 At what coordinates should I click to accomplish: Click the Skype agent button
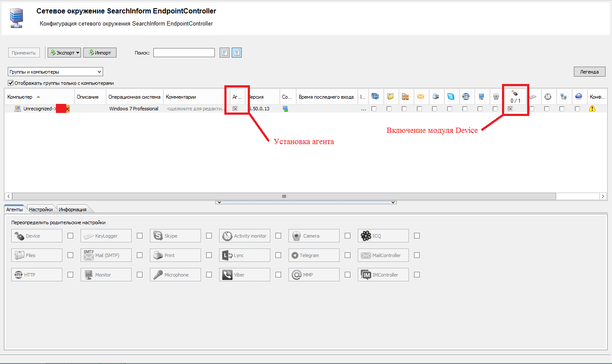175,236
